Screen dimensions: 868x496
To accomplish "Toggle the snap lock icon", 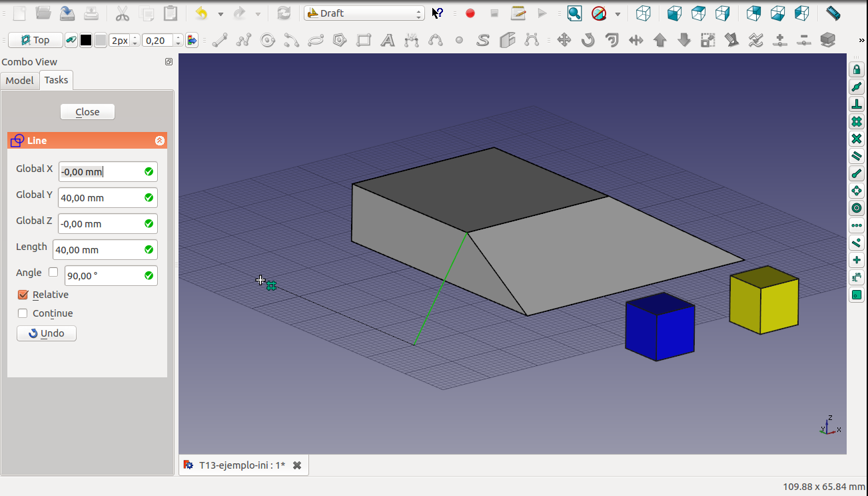I will click(857, 70).
